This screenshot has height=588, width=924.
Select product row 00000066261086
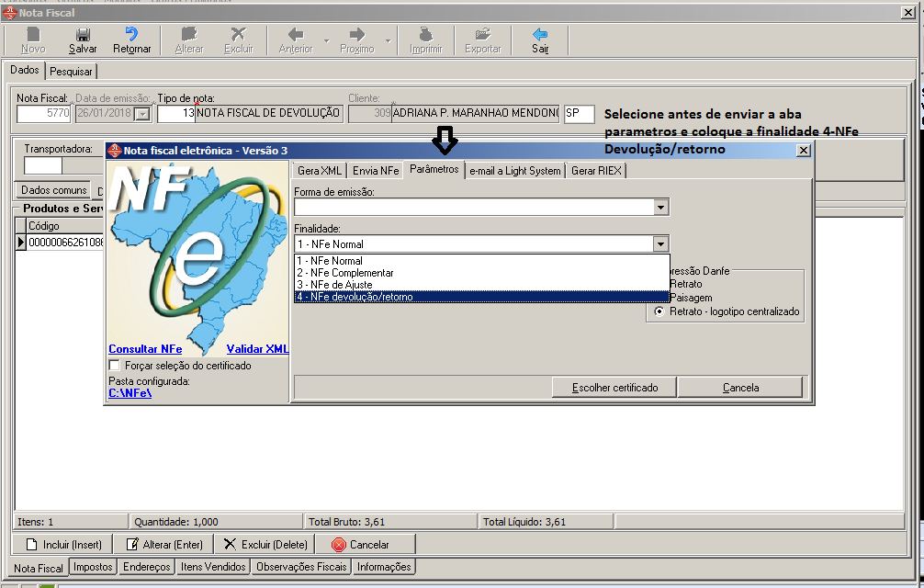click(x=65, y=243)
